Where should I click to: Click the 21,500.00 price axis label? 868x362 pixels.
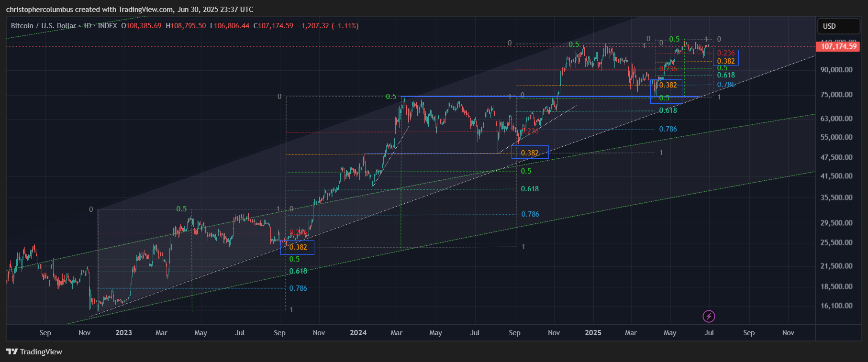click(x=836, y=266)
